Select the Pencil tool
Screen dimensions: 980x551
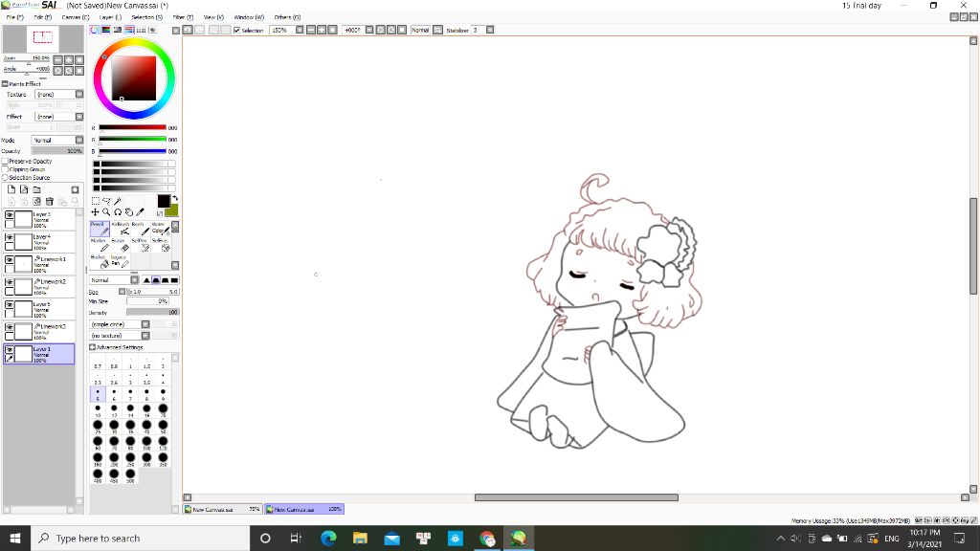pos(100,229)
